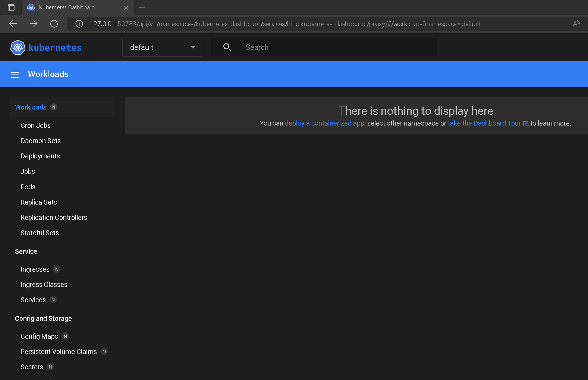Click the Workloads title in blue bar
Viewport: 588px width, 380px height.
point(48,74)
